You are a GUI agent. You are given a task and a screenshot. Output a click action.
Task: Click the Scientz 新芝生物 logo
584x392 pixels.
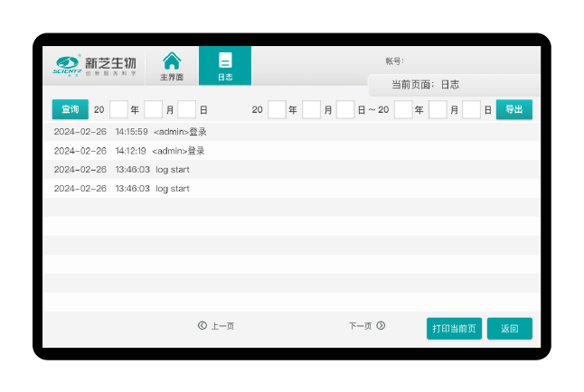point(95,66)
